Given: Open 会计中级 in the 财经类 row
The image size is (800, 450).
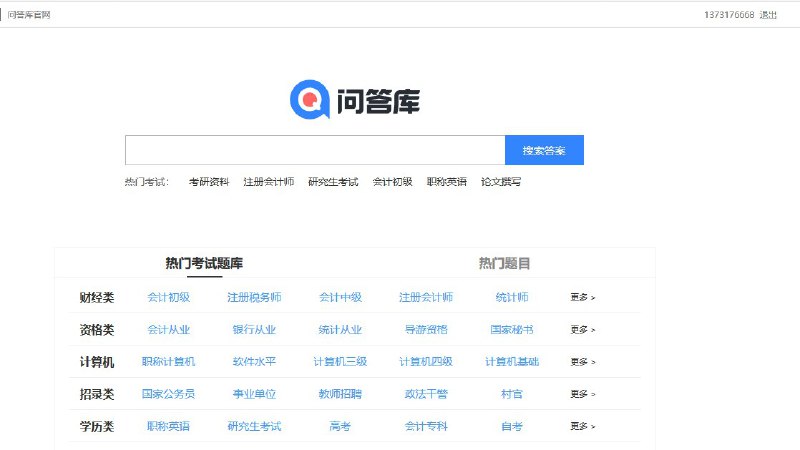Looking at the screenshot, I should click(340, 297).
